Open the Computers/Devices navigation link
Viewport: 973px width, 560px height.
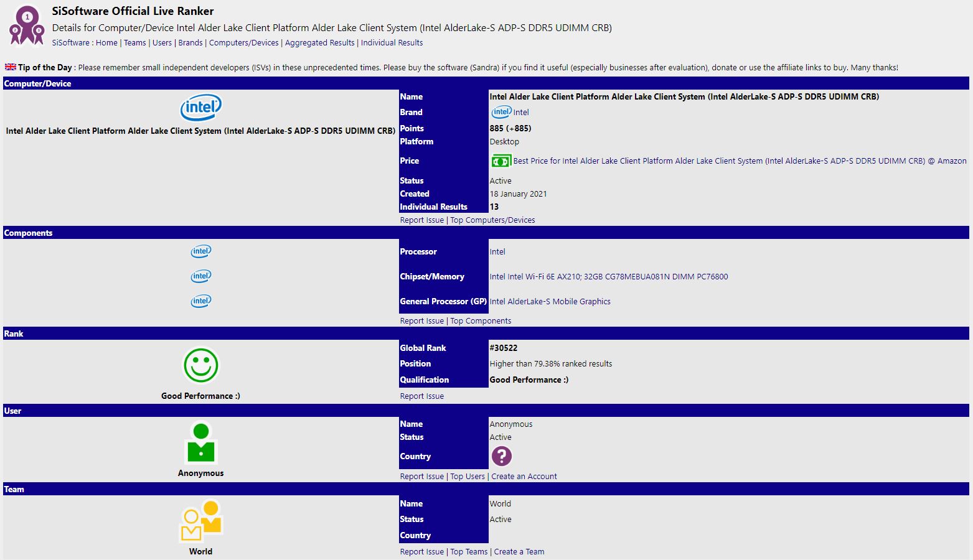[x=244, y=43]
